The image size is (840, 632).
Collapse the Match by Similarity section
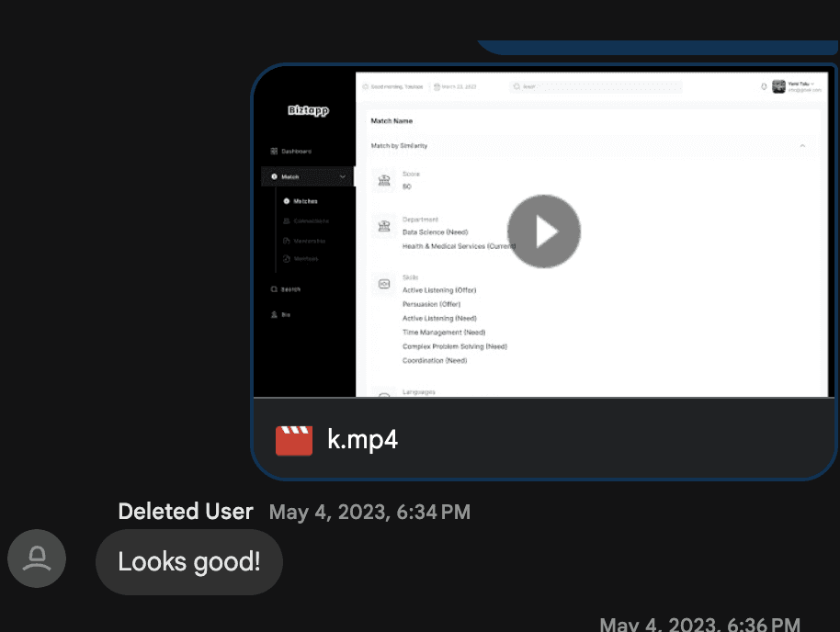pos(802,146)
